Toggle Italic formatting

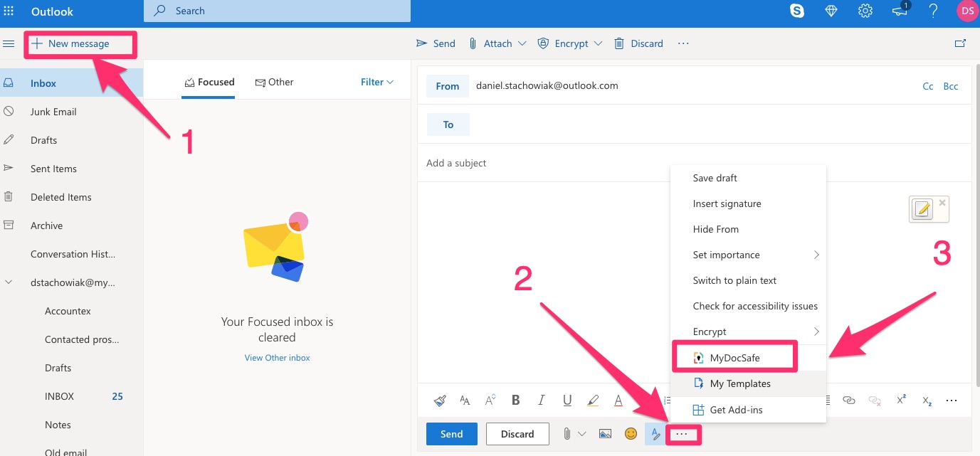pos(542,401)
